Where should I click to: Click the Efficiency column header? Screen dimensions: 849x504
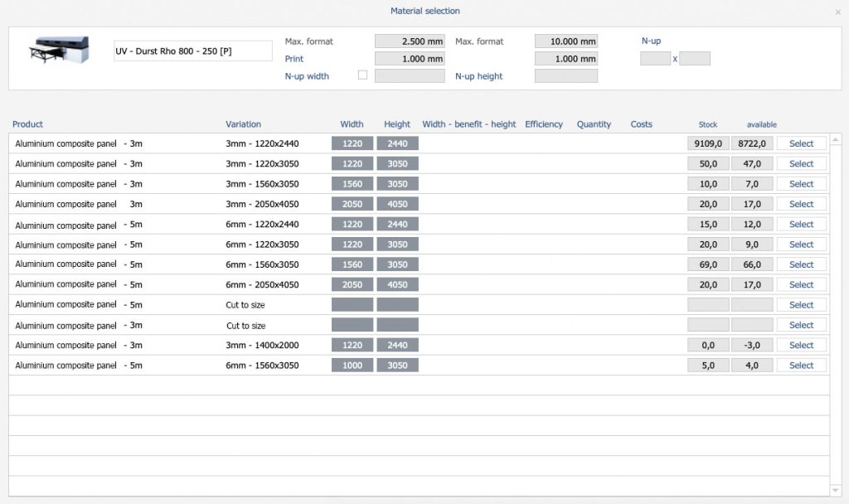click(x=544, y=124)
